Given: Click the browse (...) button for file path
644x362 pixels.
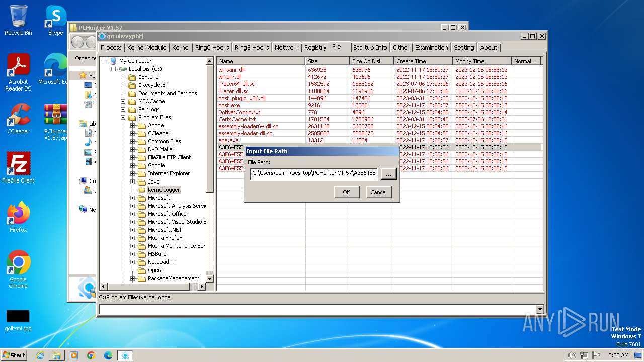Looking at the screenshot, I should (388, 173).
